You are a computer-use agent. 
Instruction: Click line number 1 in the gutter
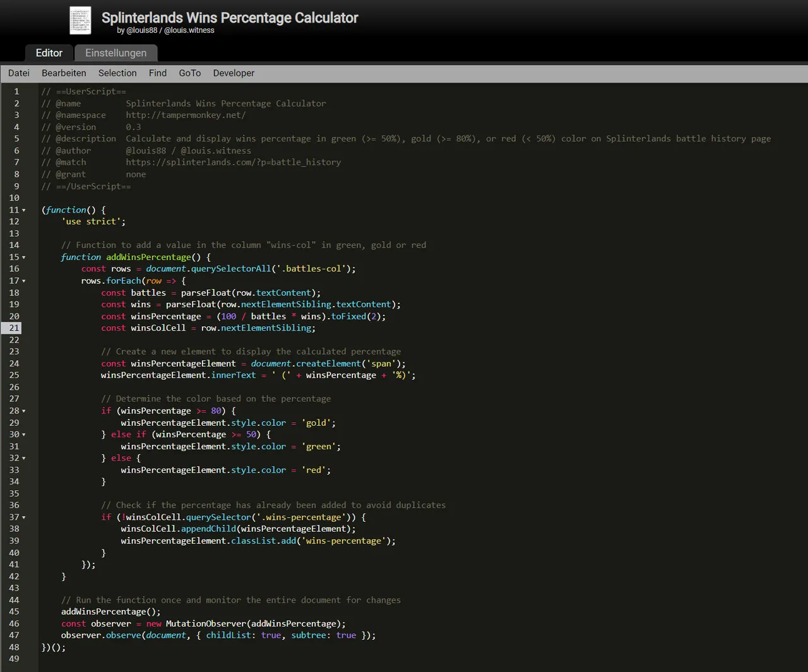16,91
